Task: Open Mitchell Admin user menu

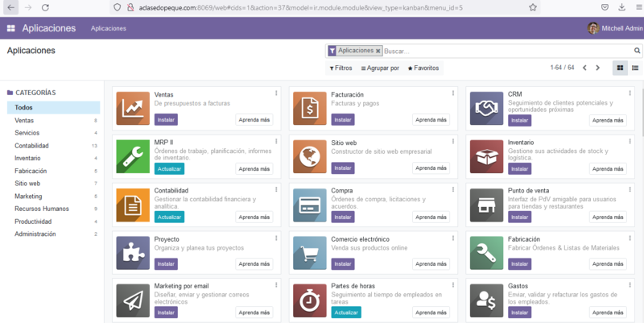Action: click(615, 28)
